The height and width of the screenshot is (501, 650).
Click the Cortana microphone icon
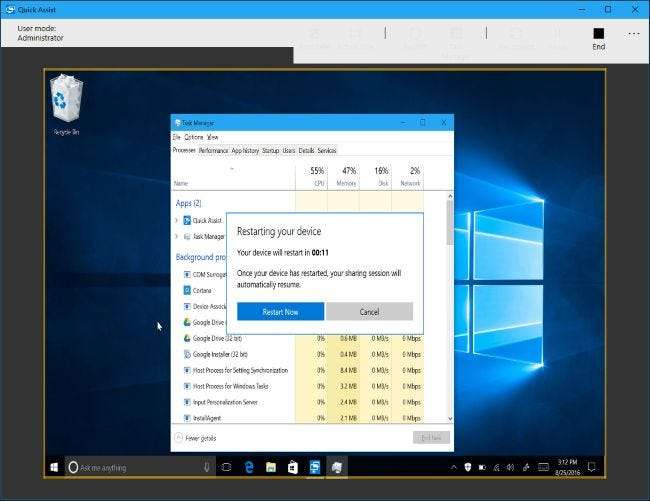pos(206,466)
